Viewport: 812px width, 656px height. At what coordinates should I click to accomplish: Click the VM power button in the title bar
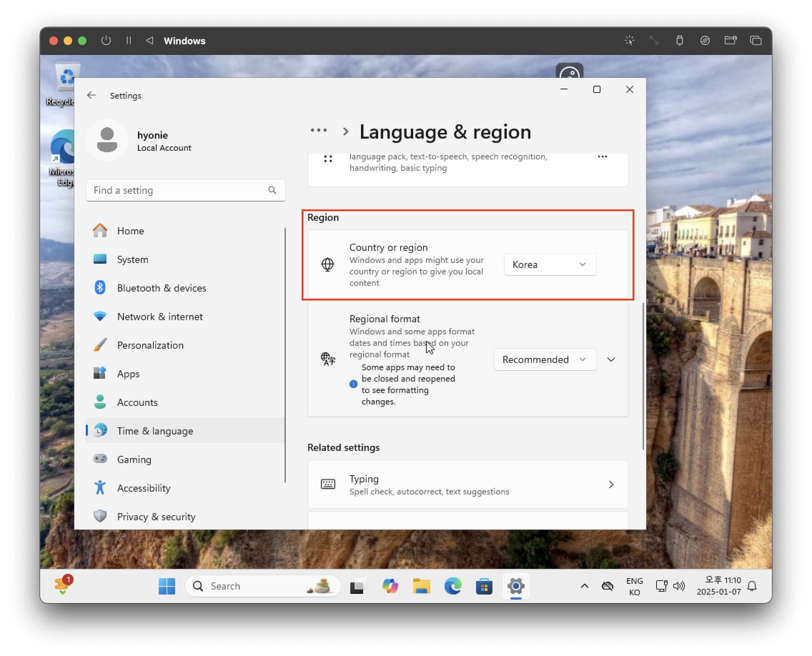(106, 40)
